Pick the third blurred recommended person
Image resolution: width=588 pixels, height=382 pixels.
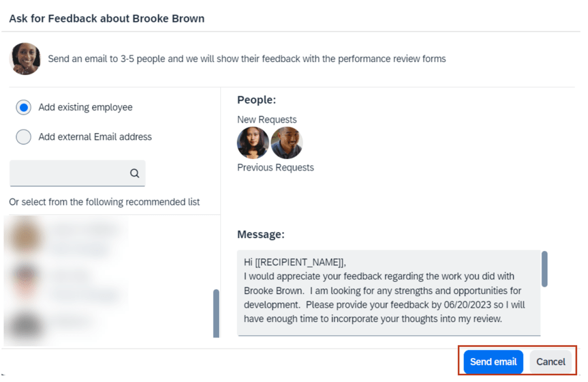[65, 322]
